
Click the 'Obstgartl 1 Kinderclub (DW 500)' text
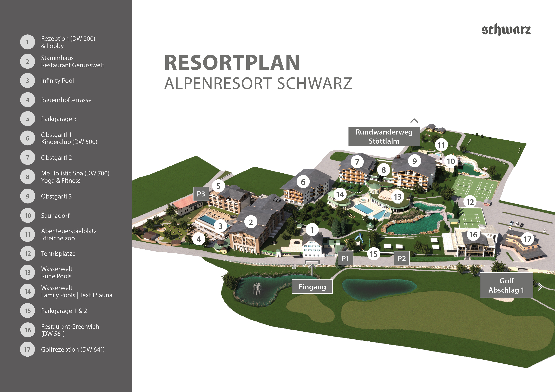69,138
